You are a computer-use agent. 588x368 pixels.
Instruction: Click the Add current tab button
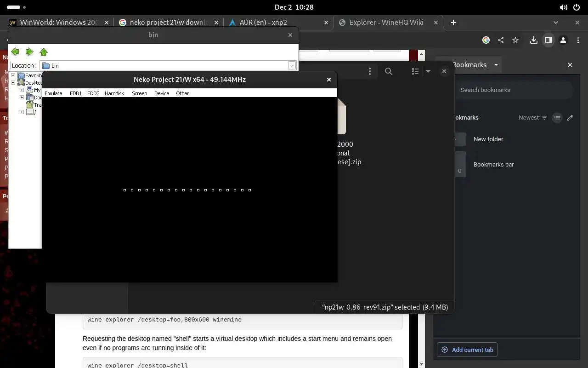click(x=467, y=350)
